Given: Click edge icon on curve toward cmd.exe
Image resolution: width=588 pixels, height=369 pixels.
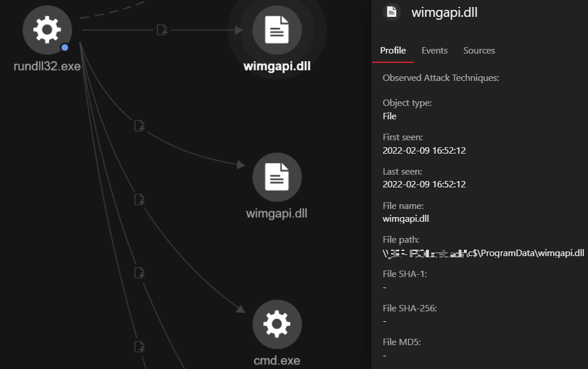Looking at the screenshot, I should [x=139, y=200].
